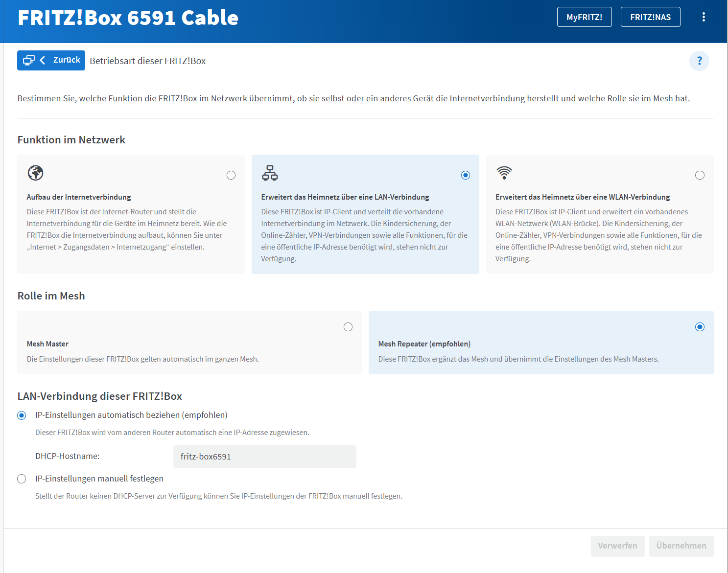Click the 'Mesh Repeater (empfohlen)' label text
Image resolution: width=728 pixels, height=573 pixels.
coord(424,344)
